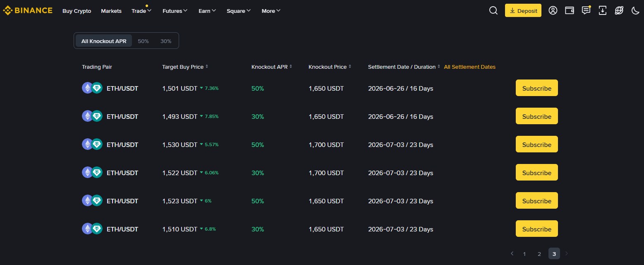
Task: Click the download app icon
Action: click(x=603, y=11)
